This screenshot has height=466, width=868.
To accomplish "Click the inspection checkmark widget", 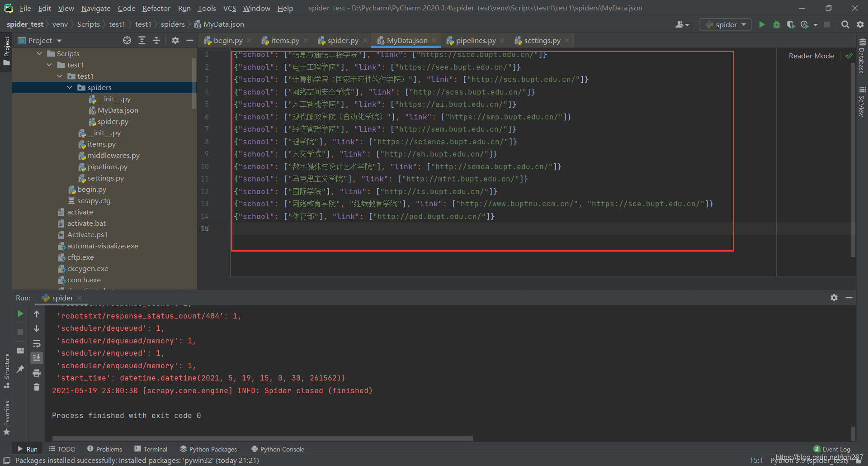I will pos(849,56).
